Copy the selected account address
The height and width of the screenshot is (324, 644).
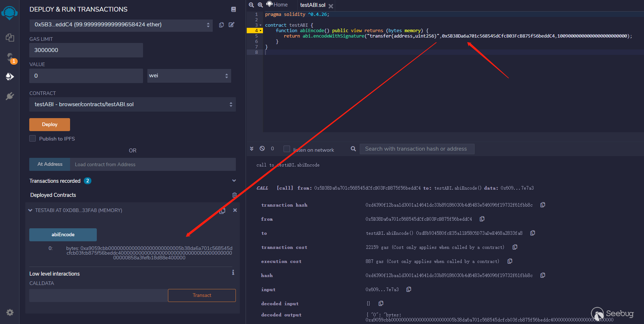(221, 25)
